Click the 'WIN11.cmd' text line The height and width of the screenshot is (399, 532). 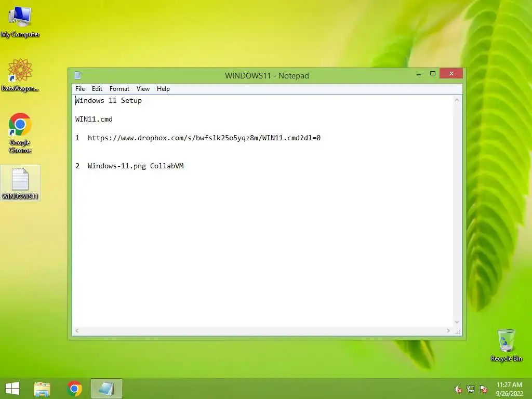pyautogui.click(x=94, y=119)
